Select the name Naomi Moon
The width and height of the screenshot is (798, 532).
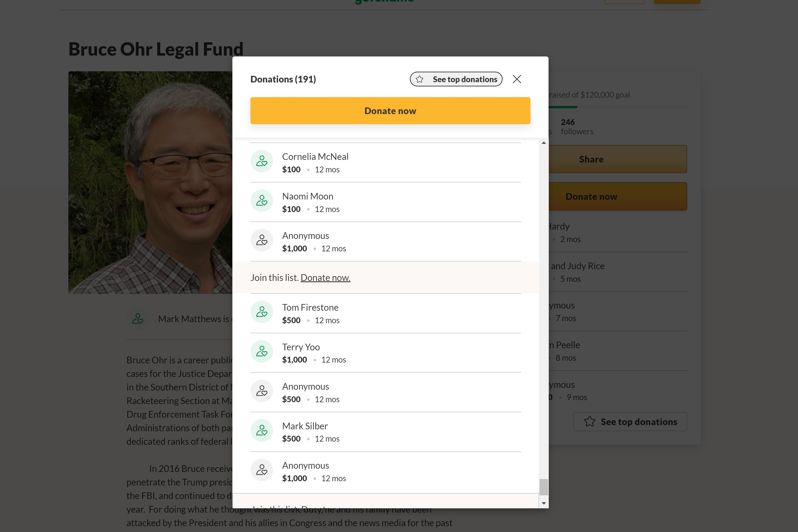[x=308, y=196]
